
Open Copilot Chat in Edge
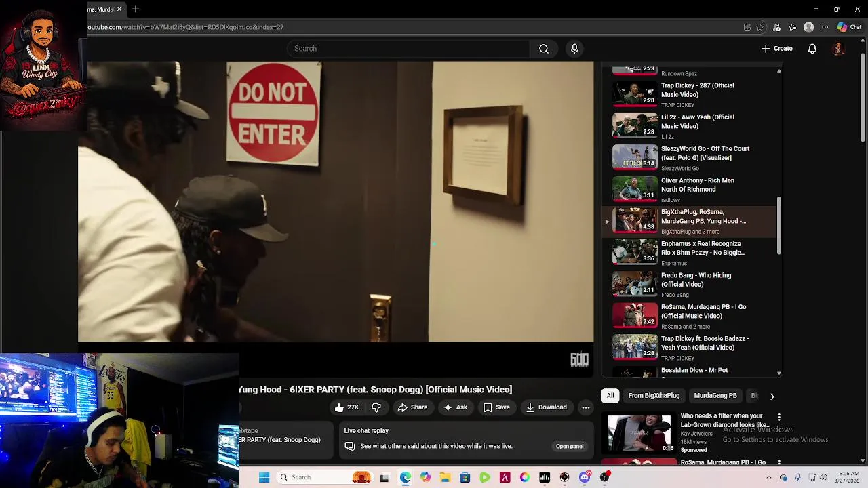tap(849, 27)
